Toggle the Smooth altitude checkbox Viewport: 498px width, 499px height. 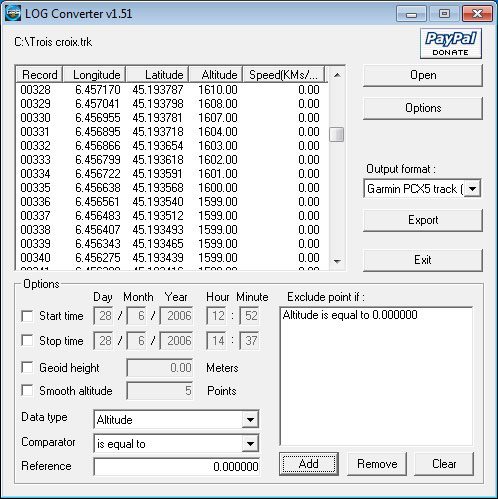point(27,390)
